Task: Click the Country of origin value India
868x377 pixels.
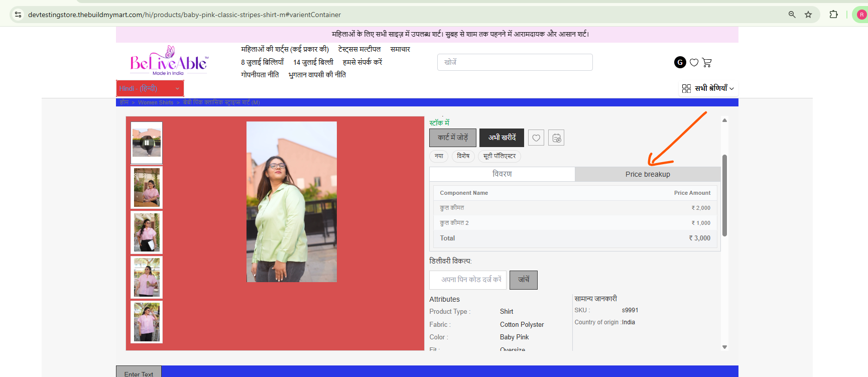Action: [x=629, y=322]
